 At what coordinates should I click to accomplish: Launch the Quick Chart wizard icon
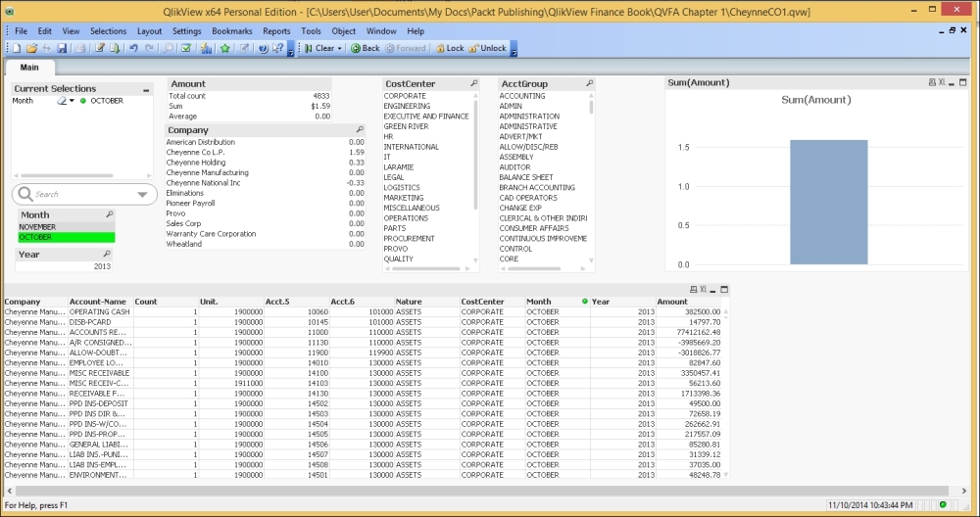(x=206, y=48)
